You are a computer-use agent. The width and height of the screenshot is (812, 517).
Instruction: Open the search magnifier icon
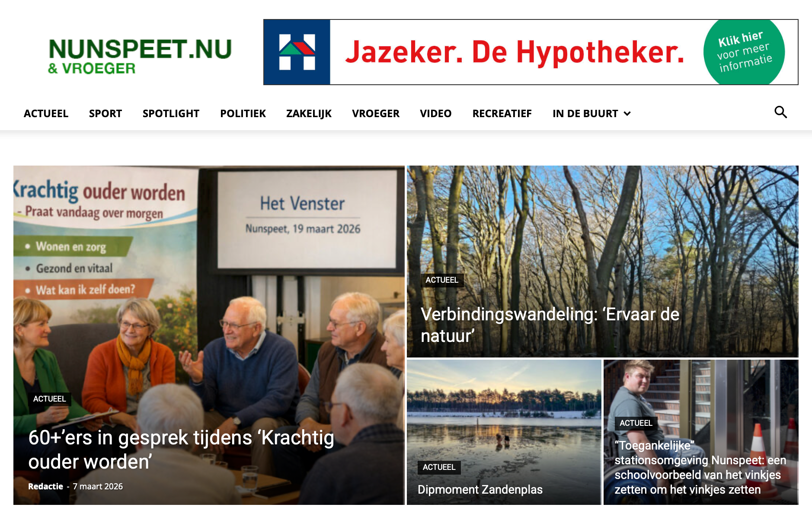click(780, 112)
